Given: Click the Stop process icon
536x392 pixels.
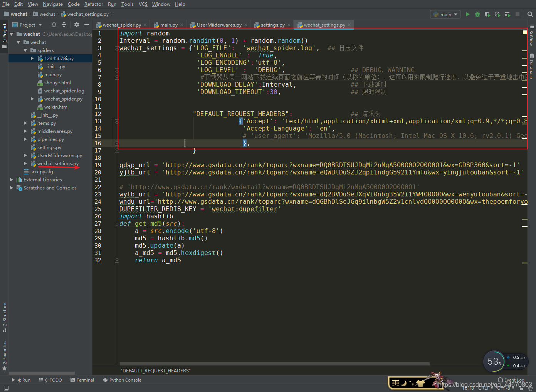Looking at the screenshot, I should pyautogui.click(x=518, y=14).
